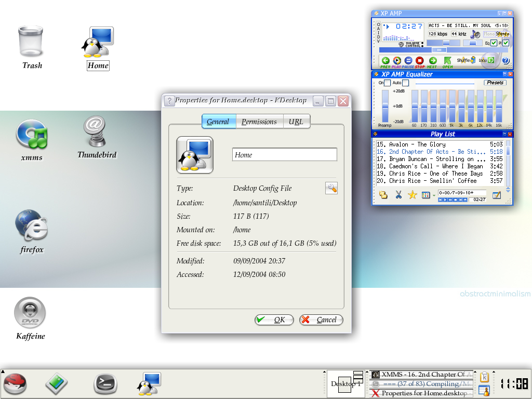Click the Play List vertical scrollbar
The height and width of the screenshot is (399, 532).
click(508, 162)
